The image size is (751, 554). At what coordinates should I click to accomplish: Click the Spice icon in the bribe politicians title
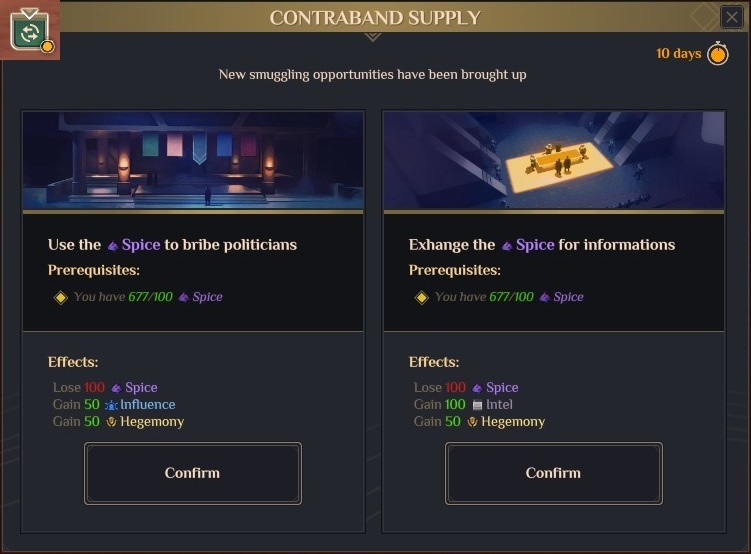pyautogui.click(x=112, y=245)
